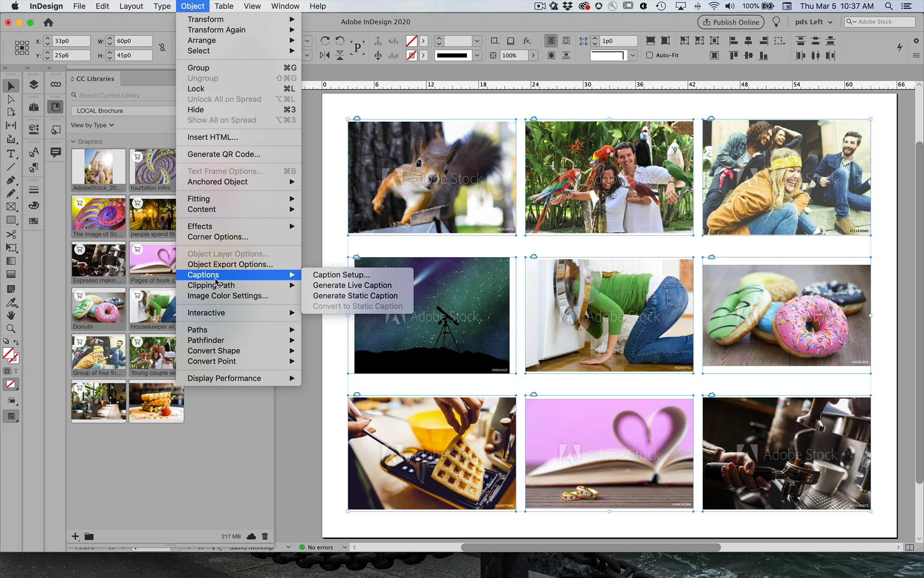Click the Publish Online button
Screen dimensions: 924x578
click(x=731, y=22)
